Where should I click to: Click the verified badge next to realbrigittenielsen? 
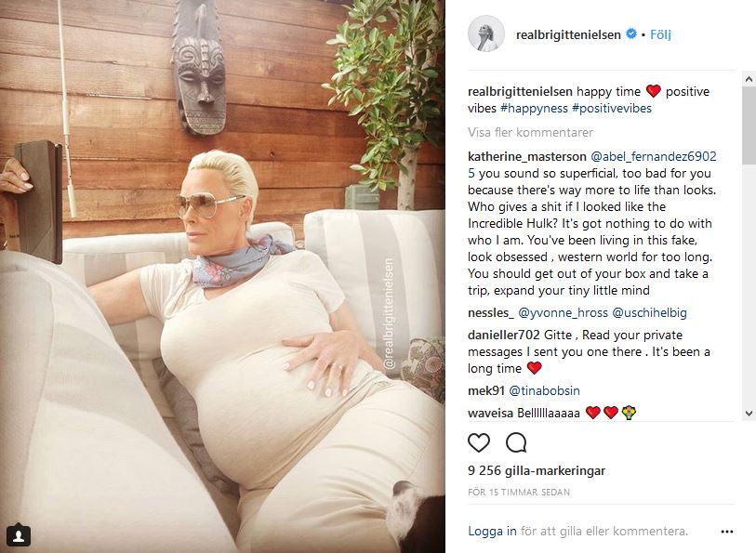pyautogui.click(x=631, y=34)
